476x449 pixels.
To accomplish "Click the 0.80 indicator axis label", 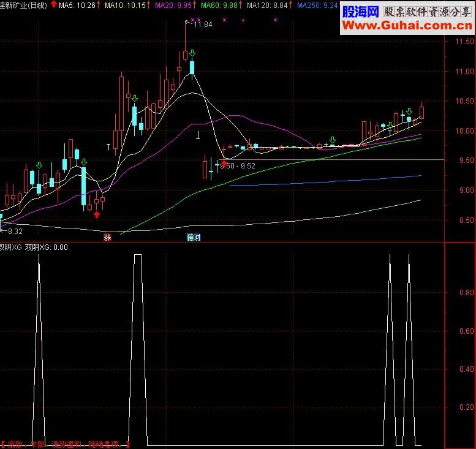I will [x=467, y=293].
